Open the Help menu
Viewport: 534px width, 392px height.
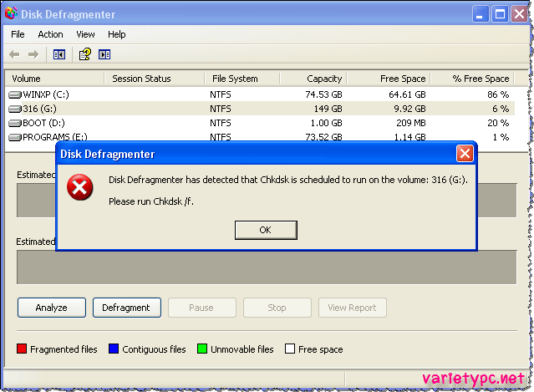(117, 34)
